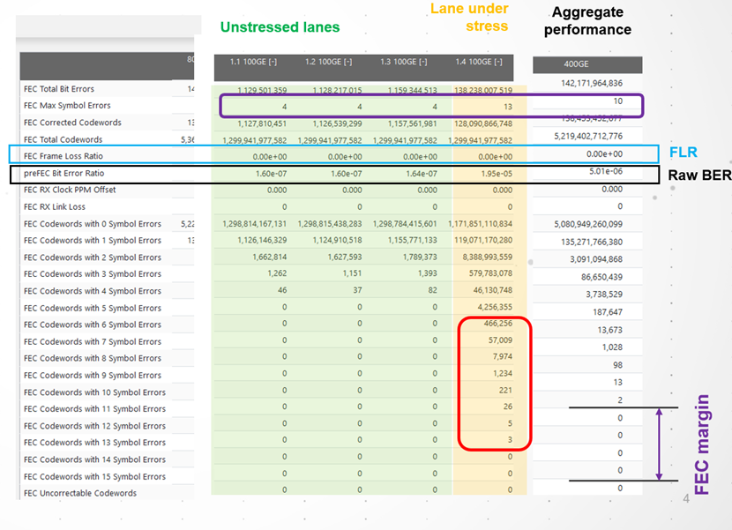Click FEC Codewords with 9 Symbol Errors label
The width and height of the screenshot is (732, 530).
click(92, 375)
